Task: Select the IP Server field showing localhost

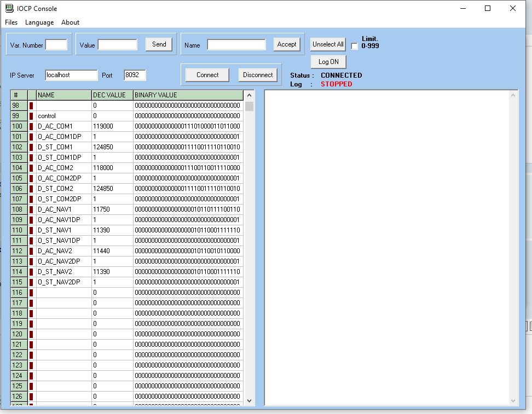Action: pos(71,75)
